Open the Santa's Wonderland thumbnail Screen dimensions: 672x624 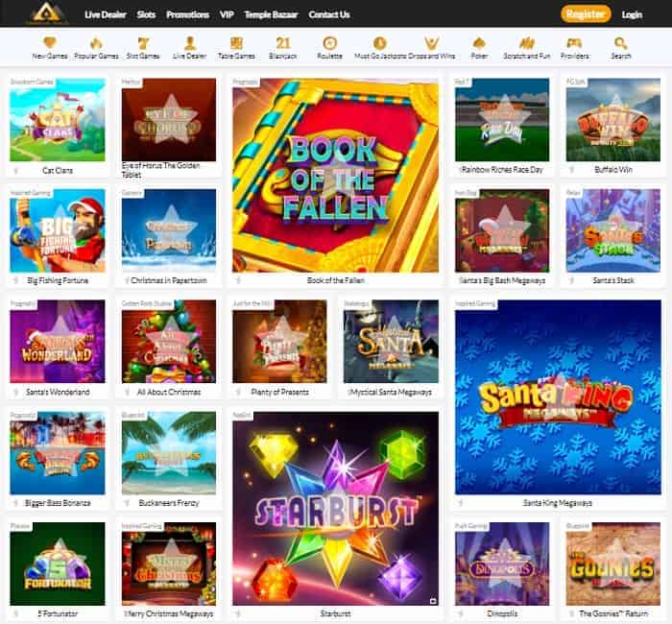click(x=58, y=341)
